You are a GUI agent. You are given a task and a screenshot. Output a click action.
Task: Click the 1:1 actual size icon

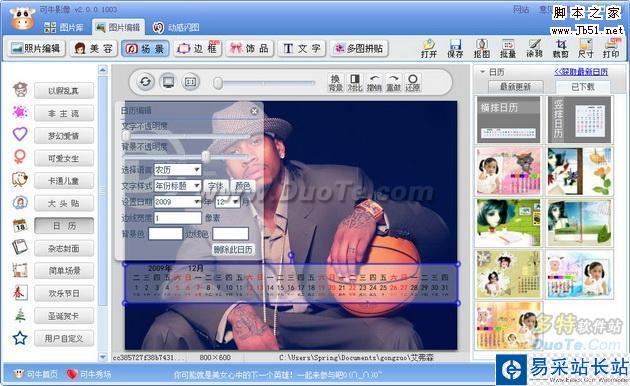[x=190, y=82]
